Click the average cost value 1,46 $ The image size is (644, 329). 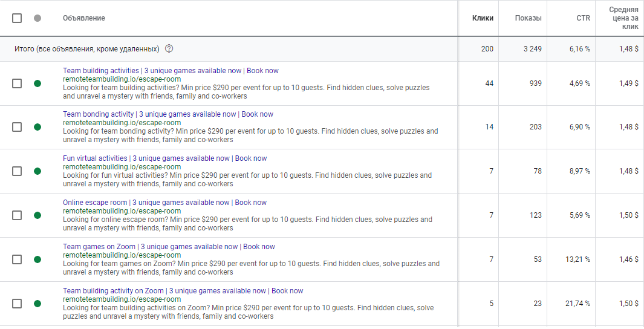point(629,259)
